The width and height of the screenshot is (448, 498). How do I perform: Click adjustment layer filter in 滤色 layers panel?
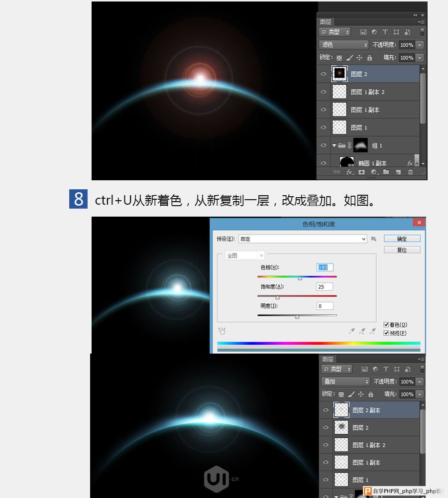click(x=374, y=32)
